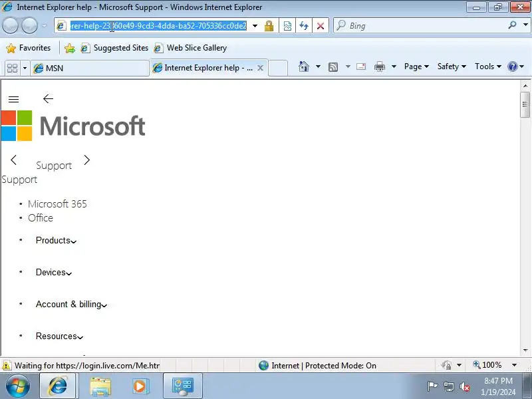Click the Help question mark icon

coord(512,66)
